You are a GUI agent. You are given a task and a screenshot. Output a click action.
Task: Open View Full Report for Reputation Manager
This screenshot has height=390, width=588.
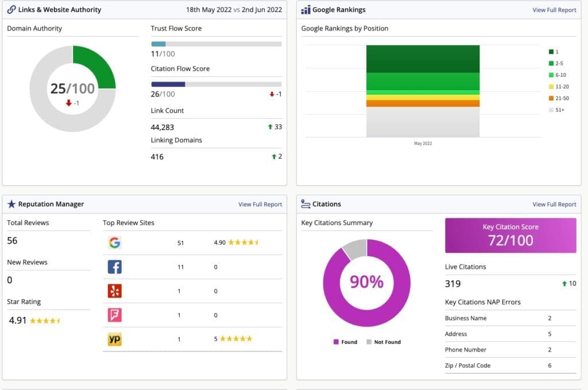tap(260, 204)
